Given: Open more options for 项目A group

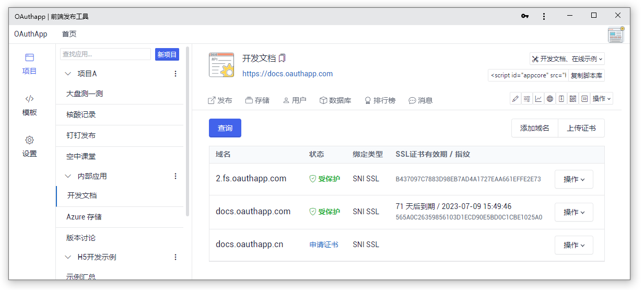Looking at the screenshot, I should pyautogui.click(x=175, y=74).
